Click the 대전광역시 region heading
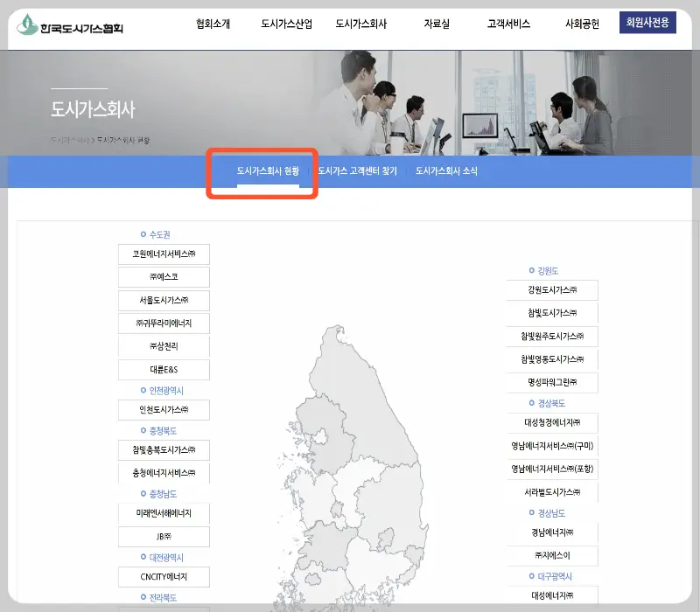 (x=162, y=558)
